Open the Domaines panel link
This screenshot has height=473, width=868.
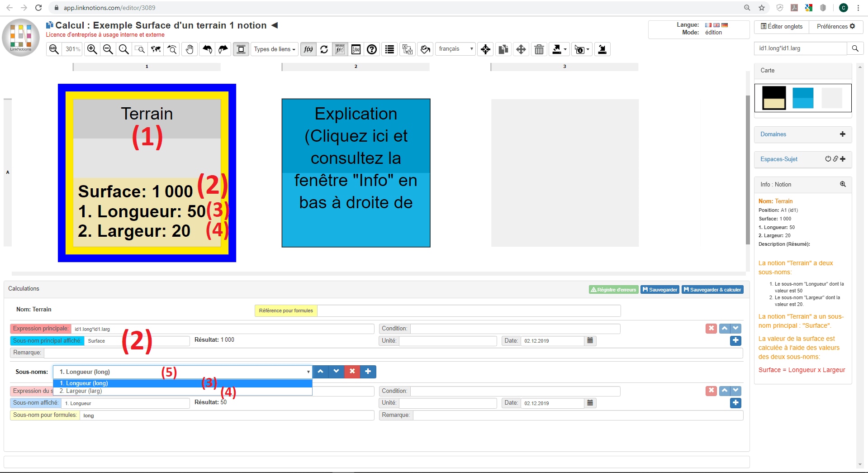click(773, 134)
